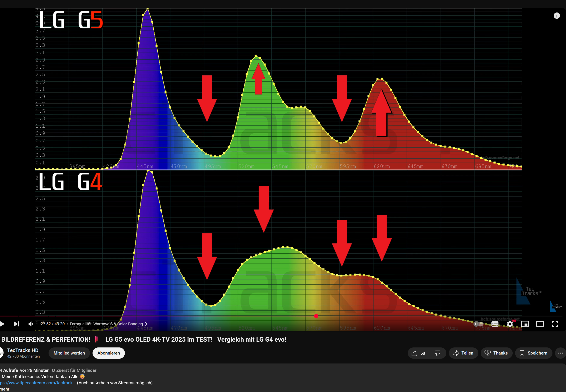Screen dimensions: 566x392
Task: Toggle the autoplay switch
Action: (x=478, y=324)
